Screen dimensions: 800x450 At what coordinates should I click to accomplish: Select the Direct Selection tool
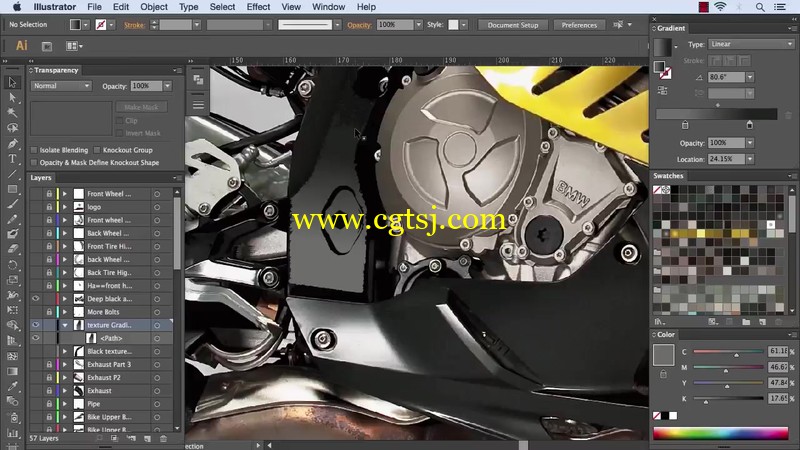point(12,97)
